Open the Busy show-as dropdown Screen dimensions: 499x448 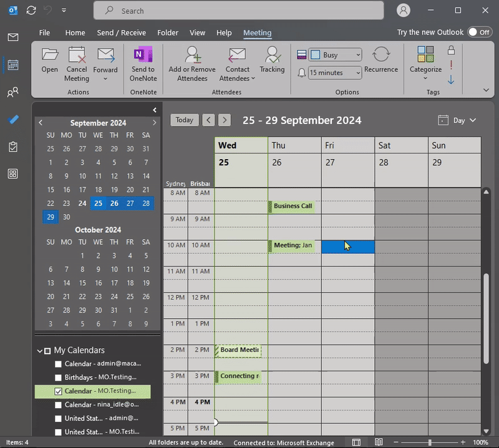(335, 55)
